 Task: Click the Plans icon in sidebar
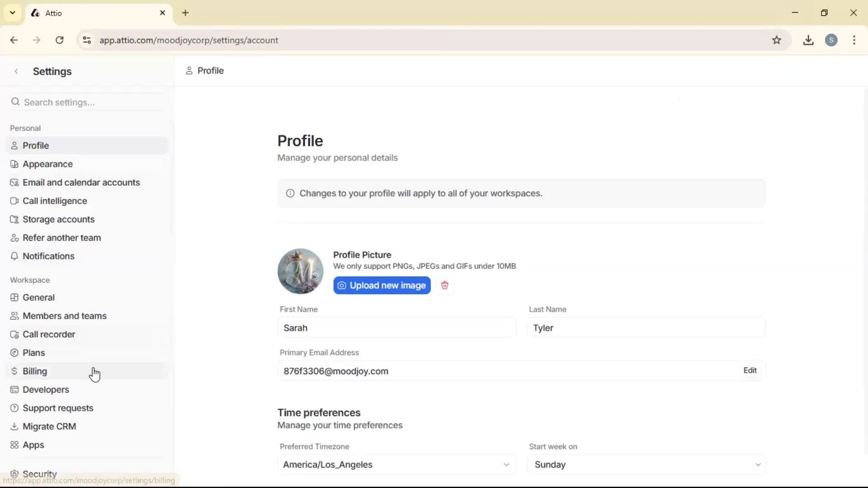pos(14,353)
